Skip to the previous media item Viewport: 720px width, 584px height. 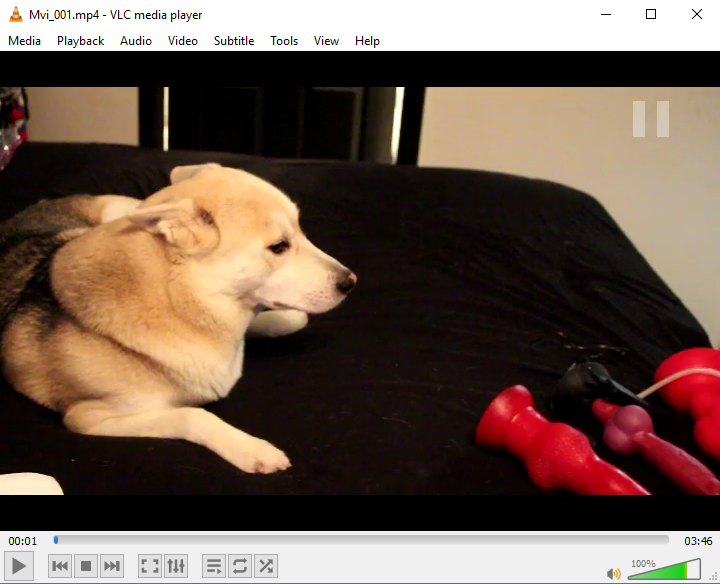(60, 566)
